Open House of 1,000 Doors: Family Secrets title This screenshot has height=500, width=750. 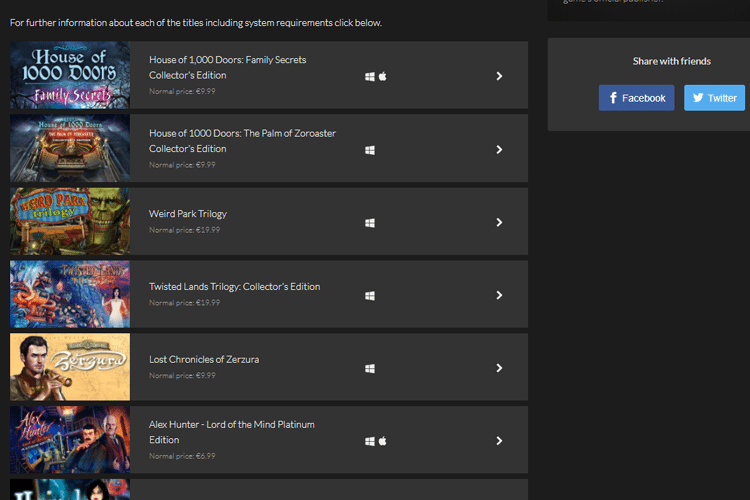click(x=228, y=67)
